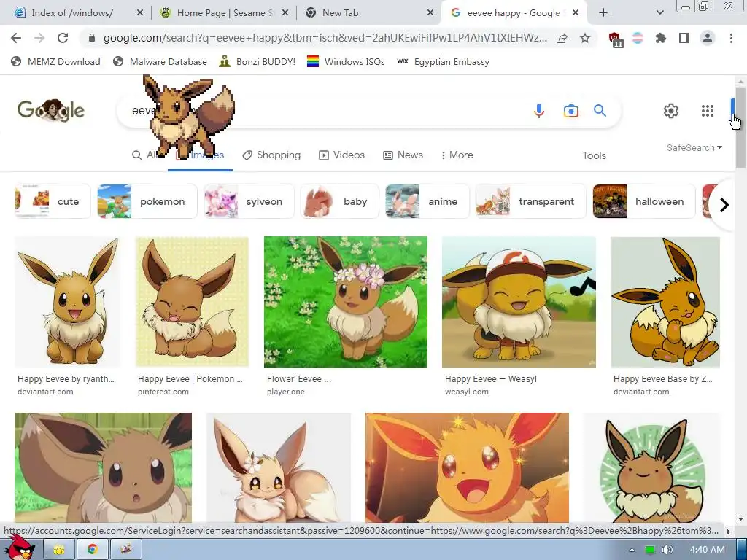Open the Happy Eevee Base deviantart image
This screenshot has width=747, height=560.
click(665, 302)
